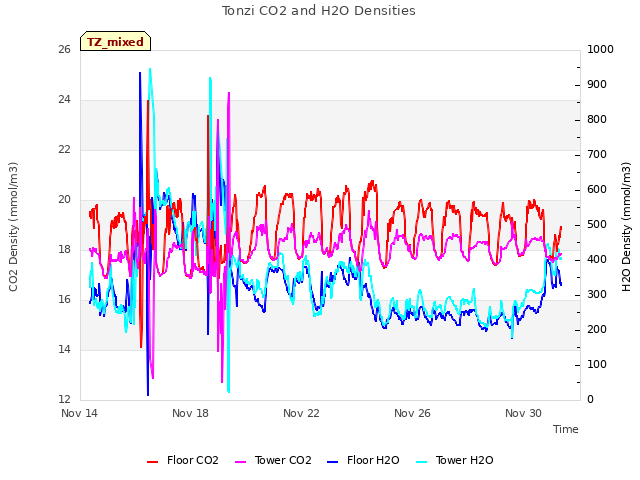Click the Floor CO2 red legend swatch

[x=152, y=462]
